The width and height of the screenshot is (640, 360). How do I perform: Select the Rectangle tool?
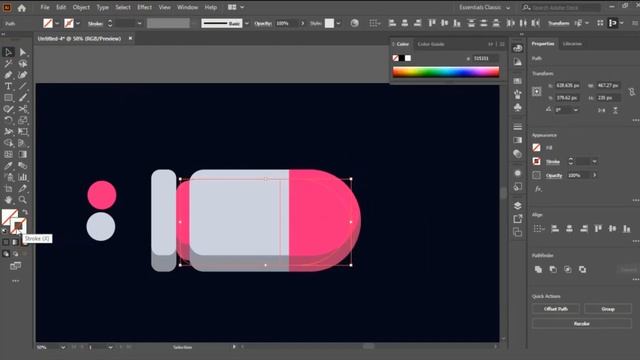[x=8, y=98]
